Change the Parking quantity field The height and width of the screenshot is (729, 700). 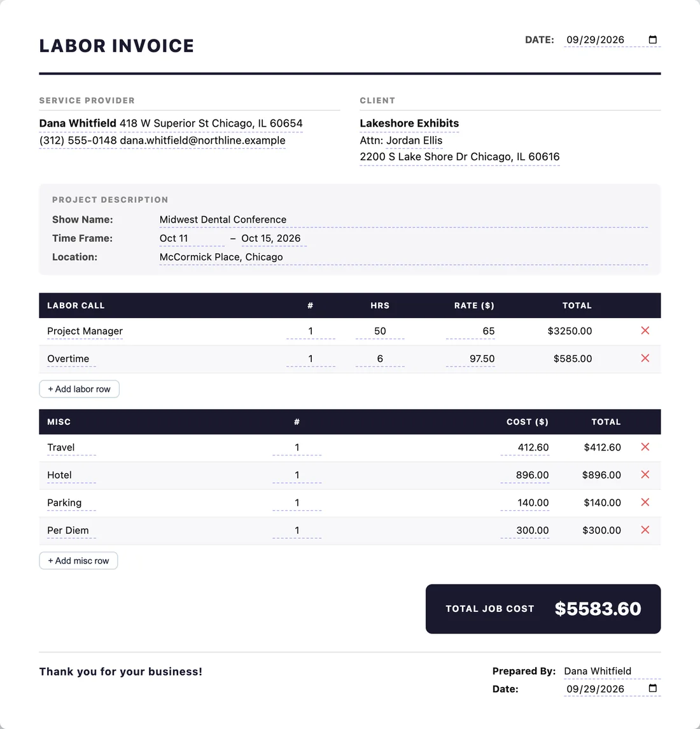pyautogui.click(x=297, y=503)
